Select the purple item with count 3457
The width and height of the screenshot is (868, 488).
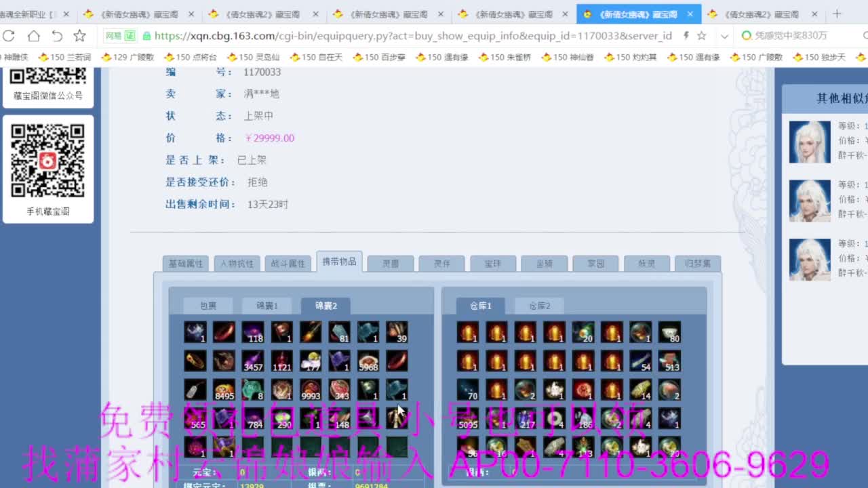click(x=253, y=361)
